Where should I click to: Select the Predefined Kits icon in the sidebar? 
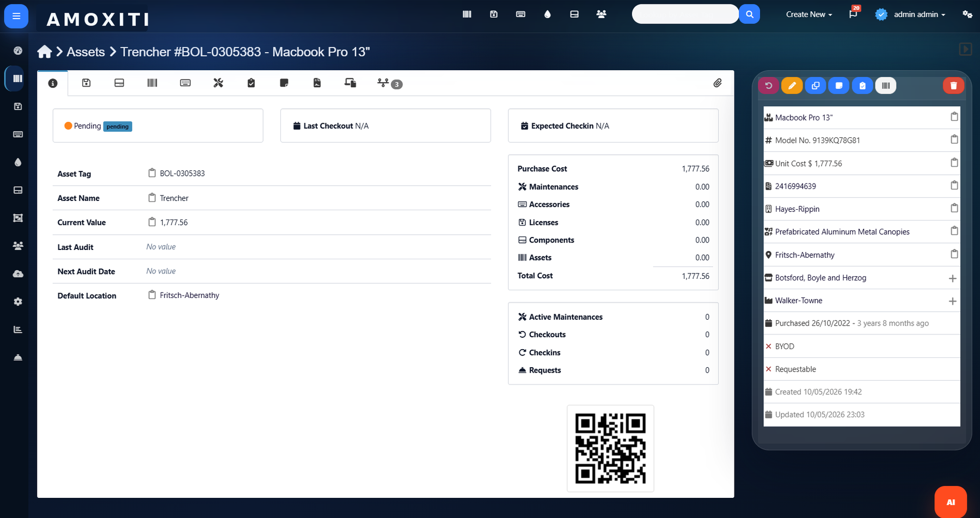coord(18,218)
